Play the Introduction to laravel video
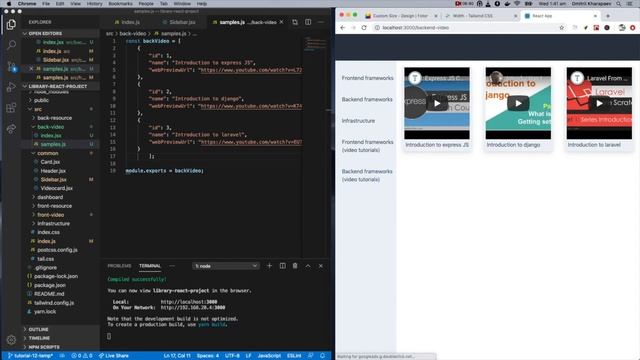Screen dimensions: 640x360 (599, 104)
